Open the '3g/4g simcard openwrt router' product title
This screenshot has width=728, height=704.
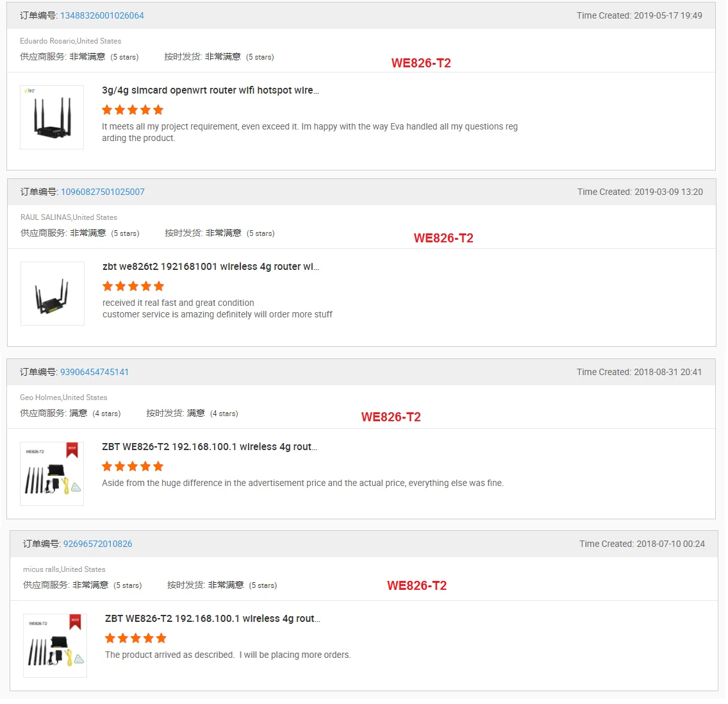(210, 90)
